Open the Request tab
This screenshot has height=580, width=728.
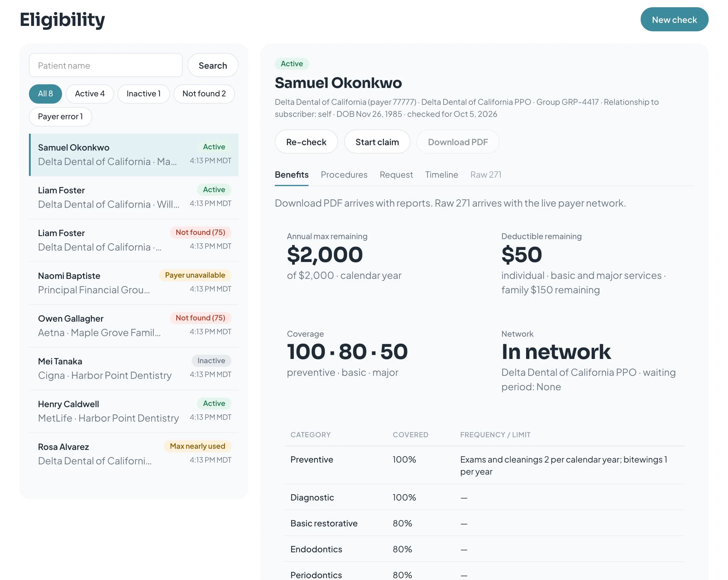396,174
